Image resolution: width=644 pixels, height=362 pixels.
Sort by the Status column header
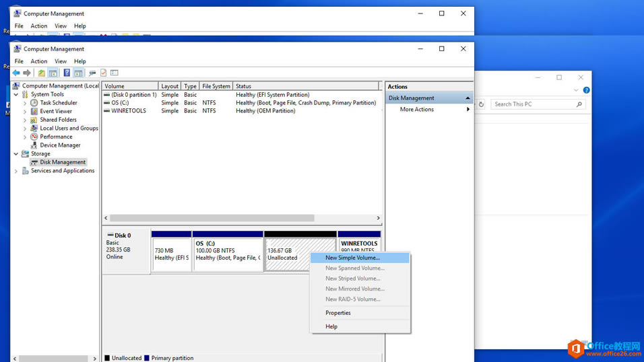(306, 86)
